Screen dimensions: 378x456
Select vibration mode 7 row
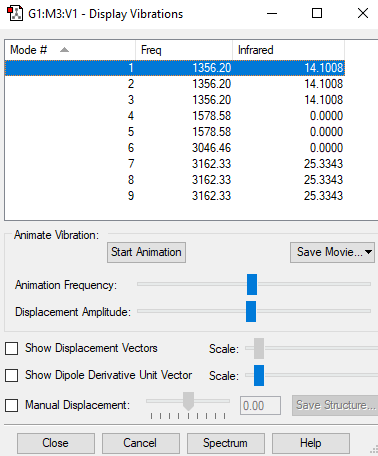tap(175, 164)
